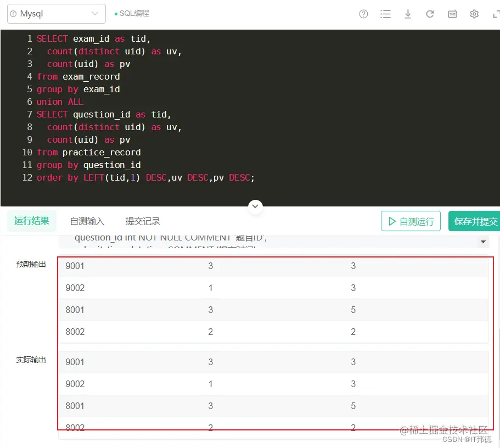Click the 自测运行 button

411,221
